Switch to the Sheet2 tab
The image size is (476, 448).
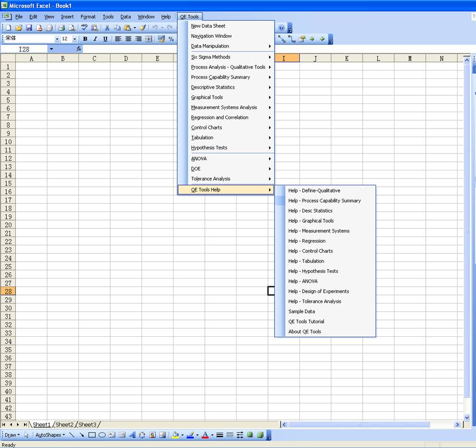(x=65, y=424)
